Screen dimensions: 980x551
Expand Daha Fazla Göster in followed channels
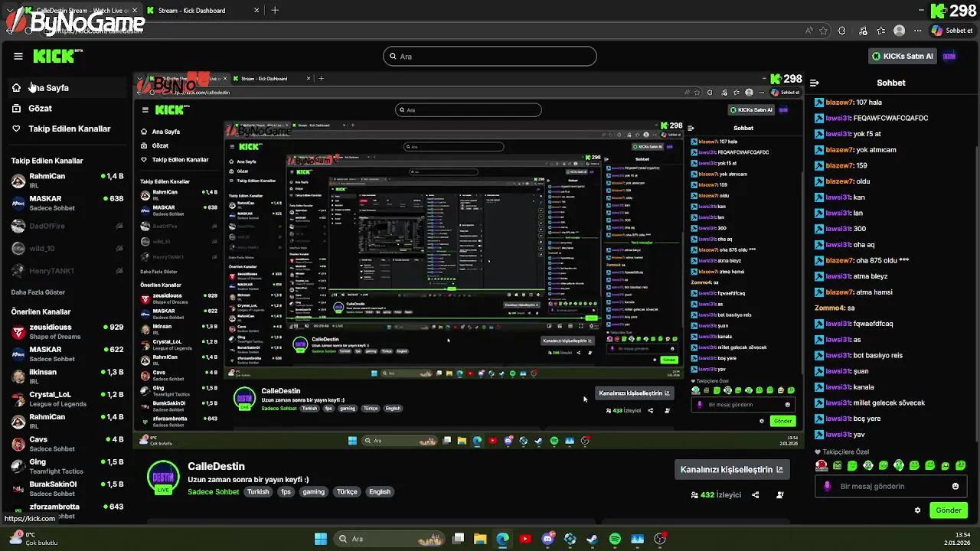tap(38, 292)
